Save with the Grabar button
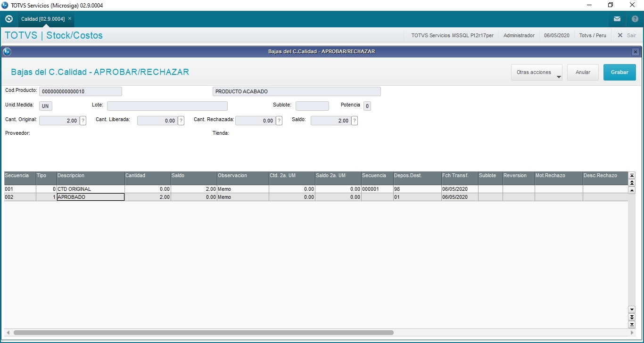This screenshot has height=343, width=644. point(619,73)
